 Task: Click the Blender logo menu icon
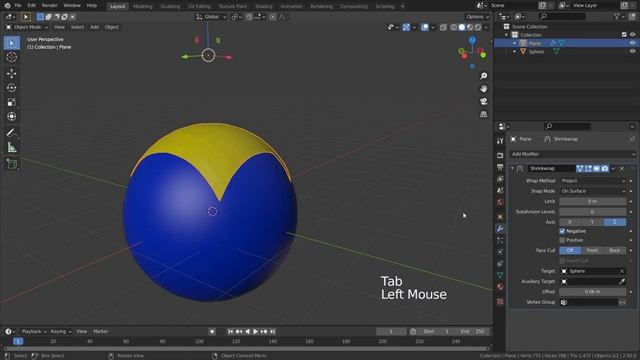point(7,6)
